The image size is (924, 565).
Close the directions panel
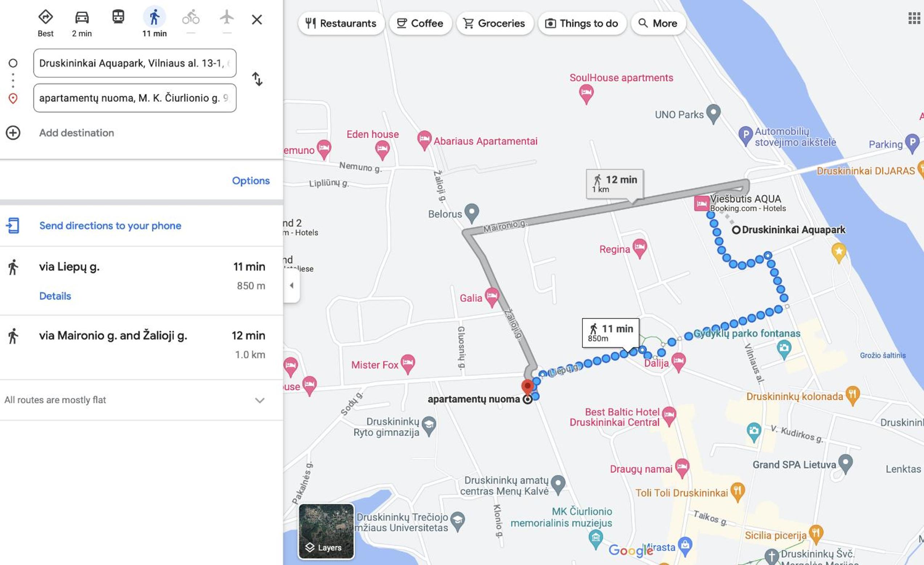click(x=257, y=19)
